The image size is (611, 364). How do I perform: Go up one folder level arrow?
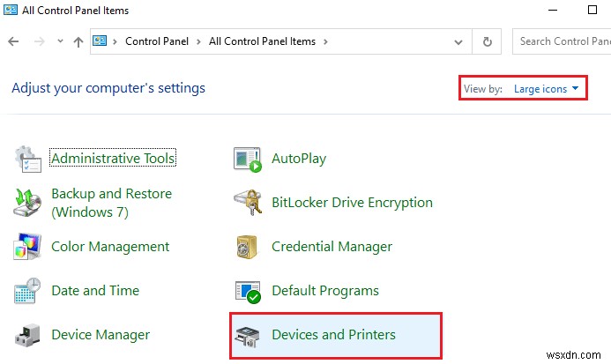78,41
